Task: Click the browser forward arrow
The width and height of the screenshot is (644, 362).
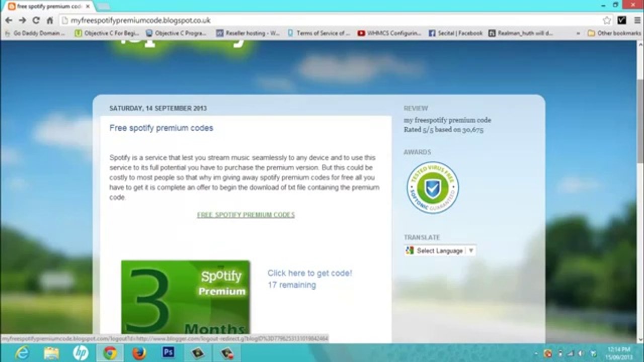Action: pyautogui.click(x=22, y=21)
